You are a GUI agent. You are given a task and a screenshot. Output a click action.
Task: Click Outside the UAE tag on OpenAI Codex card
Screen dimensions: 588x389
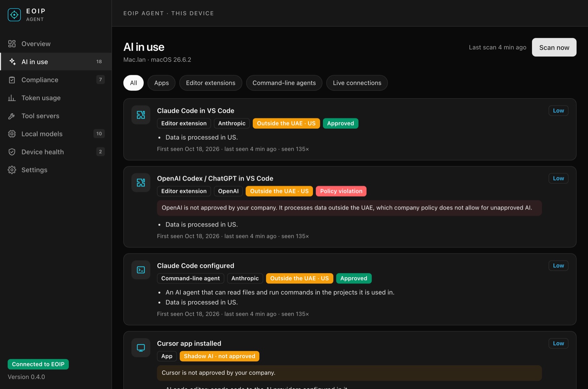point(279,191)
